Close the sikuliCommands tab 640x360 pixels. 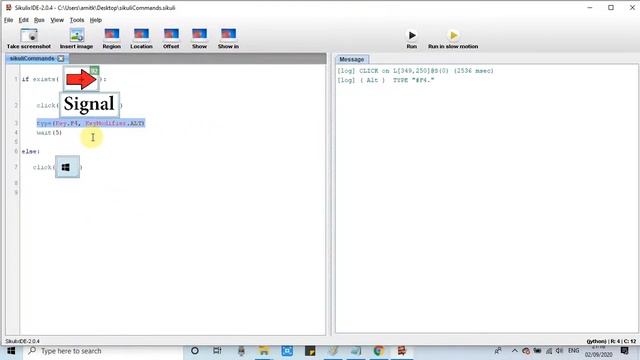[61, 59]
